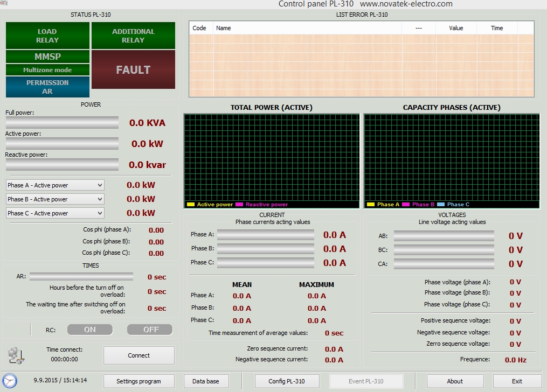547x392 pixels.
Task: Click the PERMISSION AR indicator
Action: pyautogui.click(x=47, y=87)
